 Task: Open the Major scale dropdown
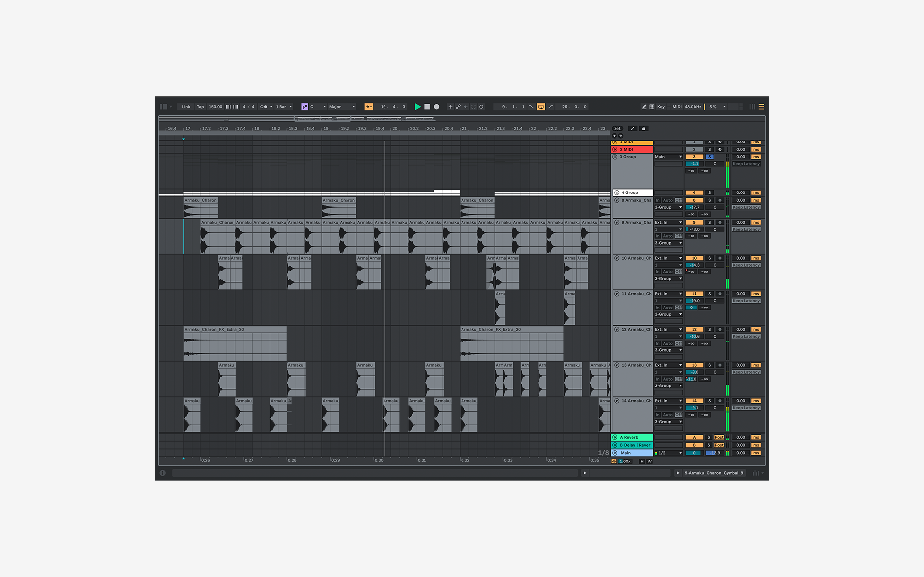pos(342,107)
